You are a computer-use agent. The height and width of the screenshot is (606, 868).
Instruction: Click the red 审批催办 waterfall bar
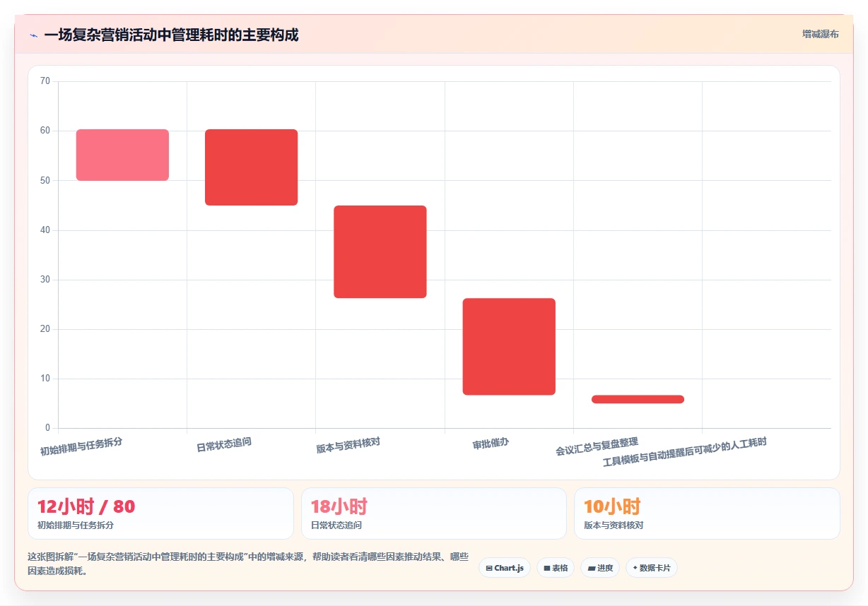click(509, 347)
